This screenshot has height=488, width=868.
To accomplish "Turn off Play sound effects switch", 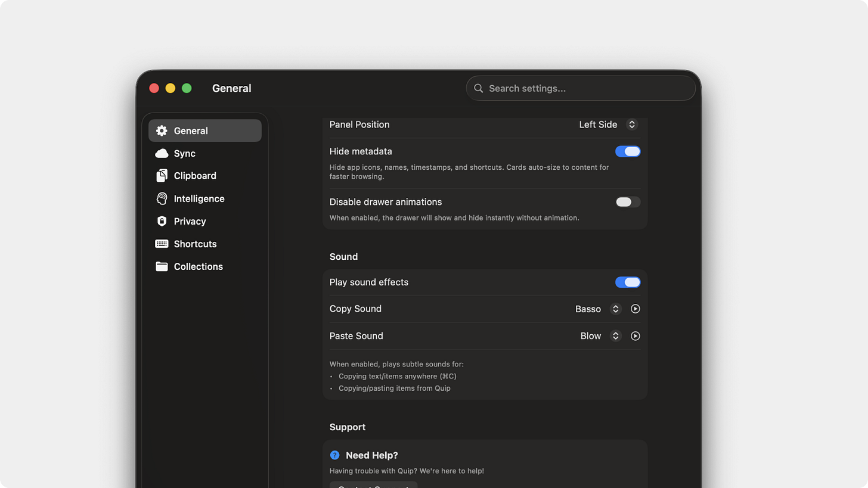I will [628, 282].
